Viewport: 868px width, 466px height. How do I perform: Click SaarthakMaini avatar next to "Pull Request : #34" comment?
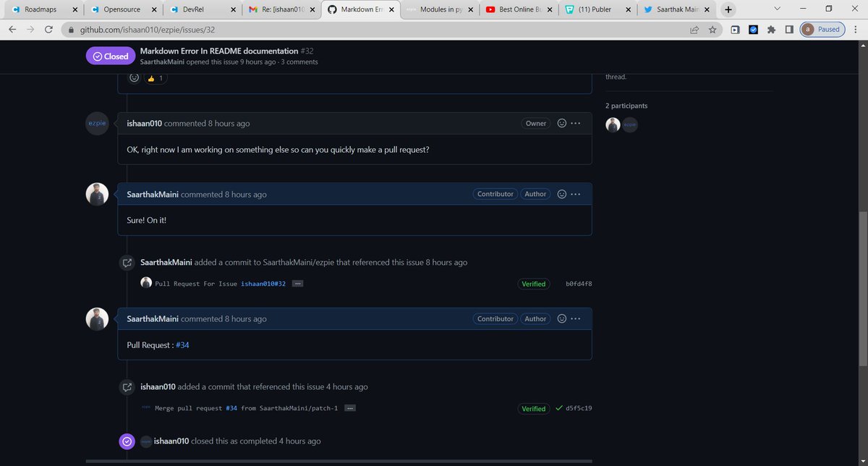coord(97,319)
